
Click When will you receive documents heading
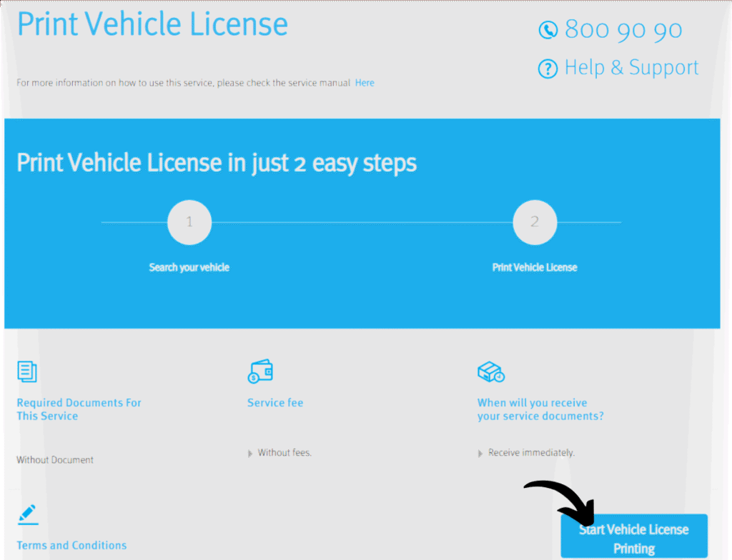coord(540,409)
